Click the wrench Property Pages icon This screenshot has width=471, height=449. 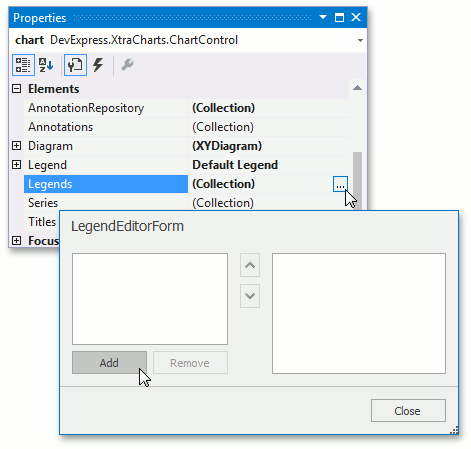tap(127, 65)
